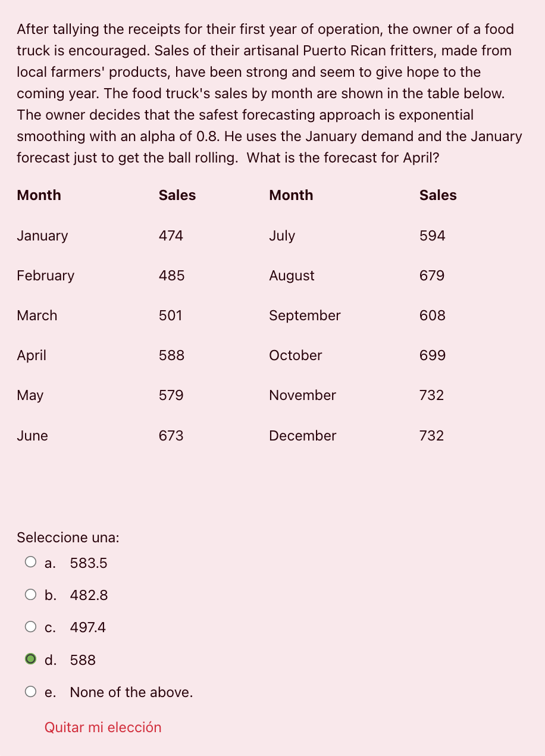Click 'None of the above.' answer text
The height and width of the screenshot is (756, 545).
pos(131,692)
